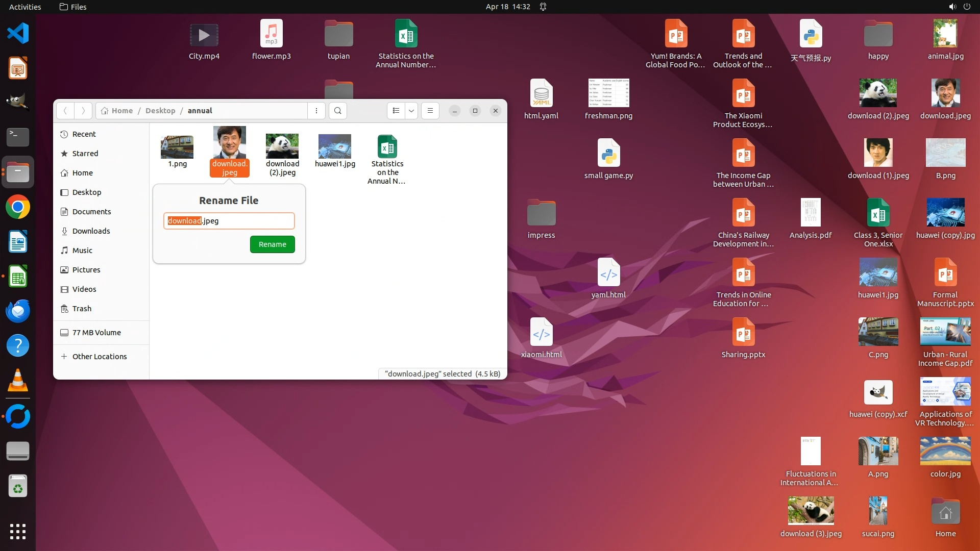The height and width of the screenshot is (551, 980).
Task: Select the huawei1.jpg thumbnail in annual folder
Action: pyautogui.click(x=335, y=147)
